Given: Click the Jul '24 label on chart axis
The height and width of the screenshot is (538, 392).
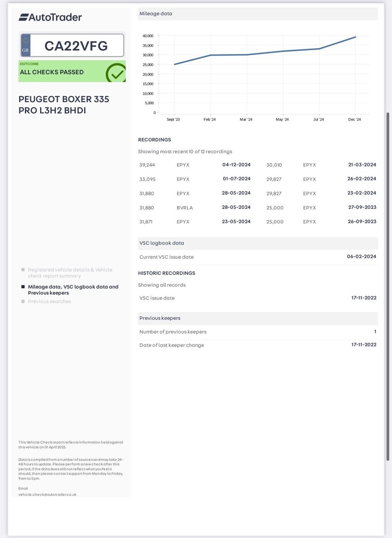Looking at the screenshot, I should coord(319,119).
